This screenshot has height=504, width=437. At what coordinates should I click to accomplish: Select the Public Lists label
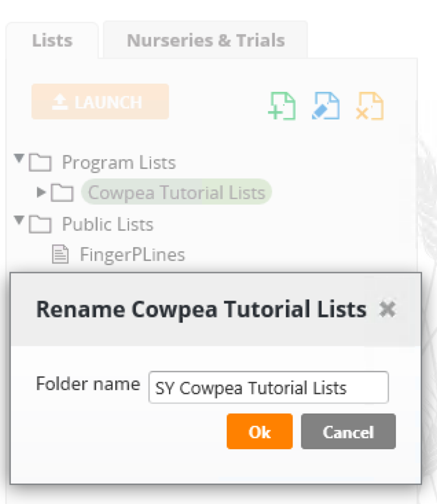pos(108,225)
